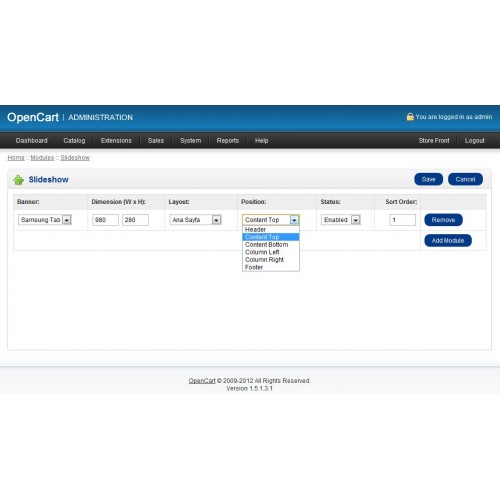The image size is (500, 500).
Task: Choose Content Bottom in position list
Action: [x=271, y=245]
